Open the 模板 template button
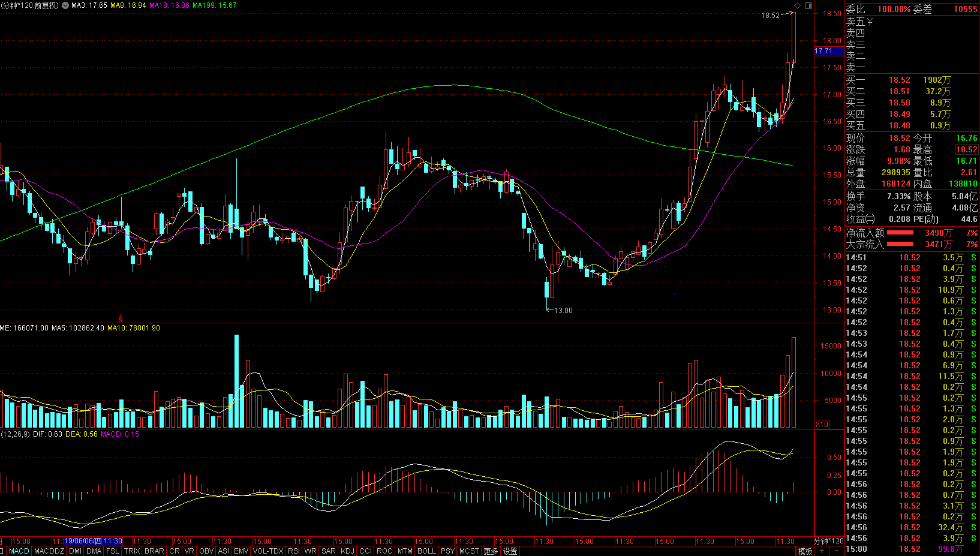 click(x=805, y=551)
